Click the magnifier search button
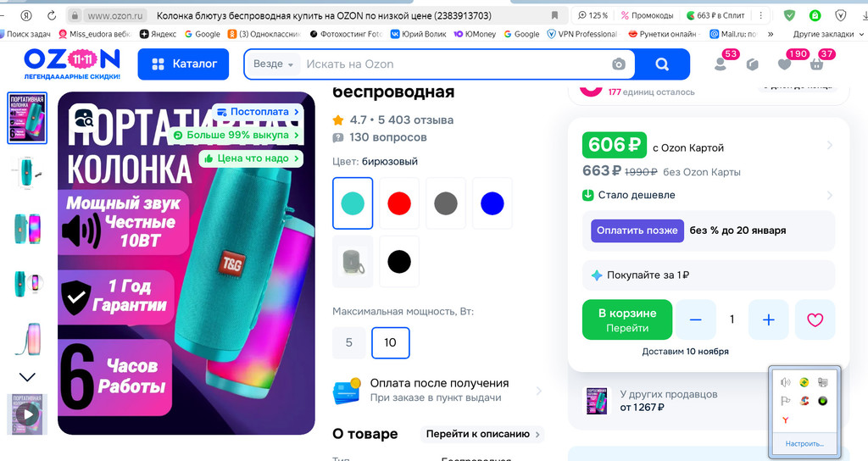This screenshot has width=868, height=461. 662,64
